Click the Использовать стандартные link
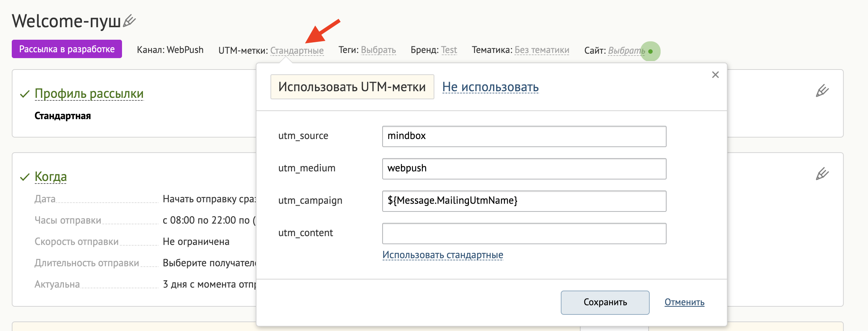 (x=442, y=255)
